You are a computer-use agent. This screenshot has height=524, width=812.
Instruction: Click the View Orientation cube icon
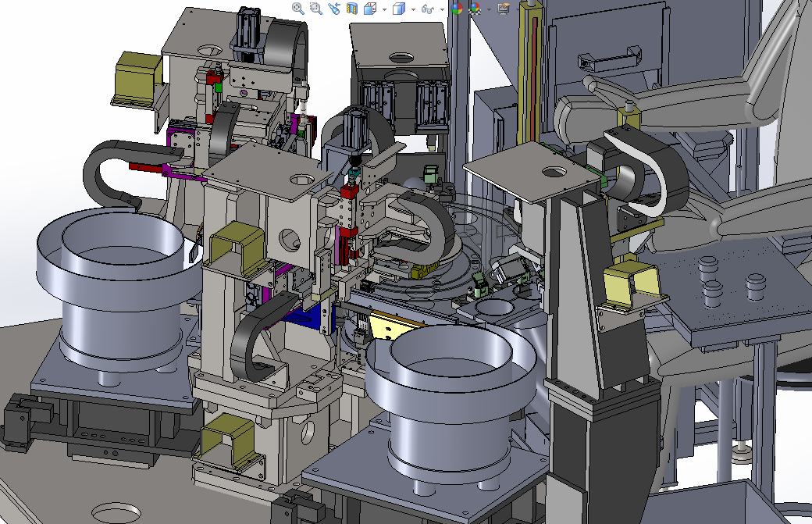point(370,9)
